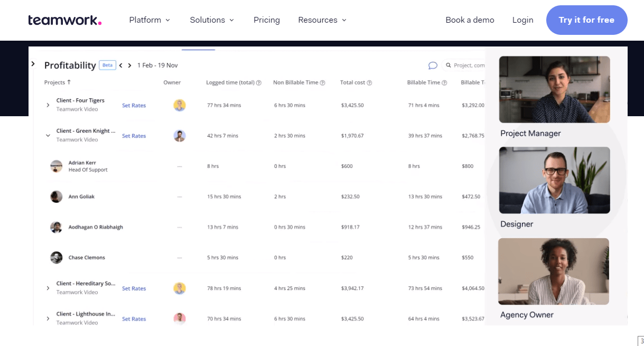The image size is (644, 346).
Task: Collapse the Client - Green Knight row
Action: point(48,136)
